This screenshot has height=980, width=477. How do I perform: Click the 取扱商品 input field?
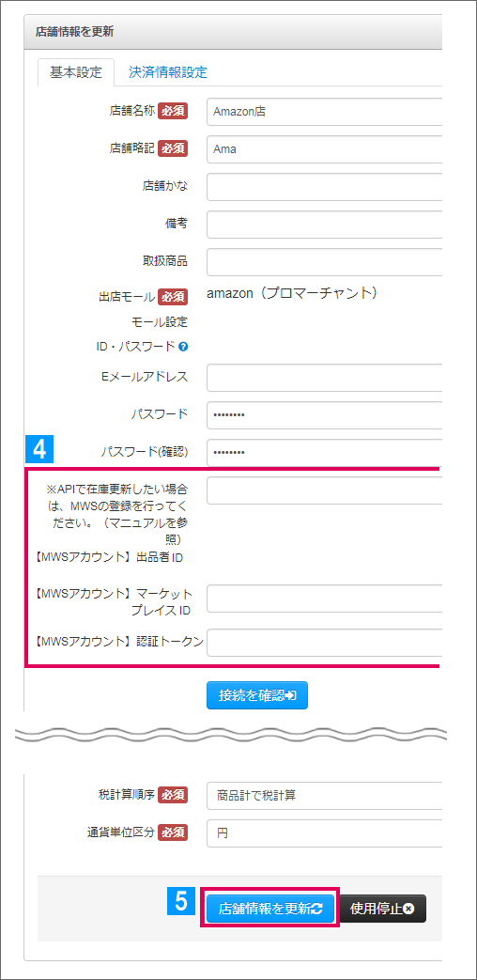point(324,262)
